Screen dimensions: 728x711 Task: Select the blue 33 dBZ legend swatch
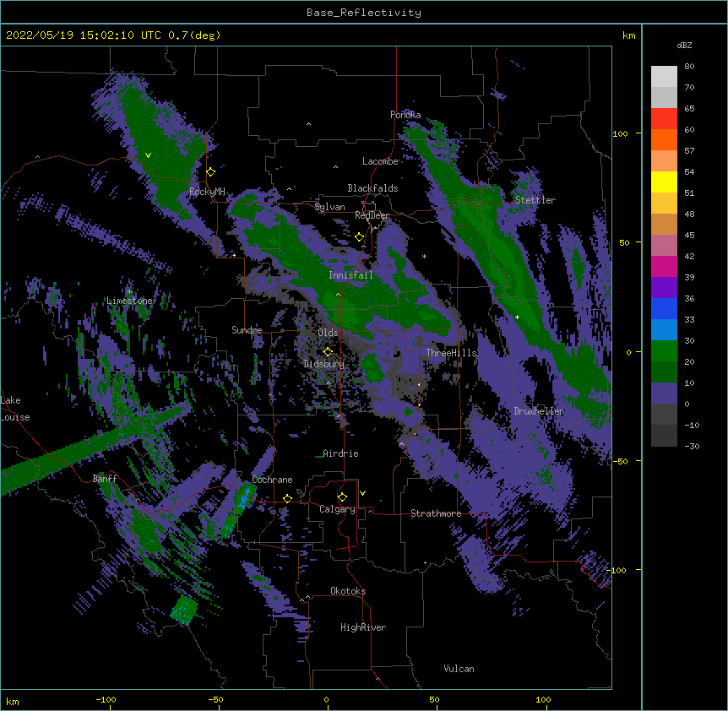(664, 308)
